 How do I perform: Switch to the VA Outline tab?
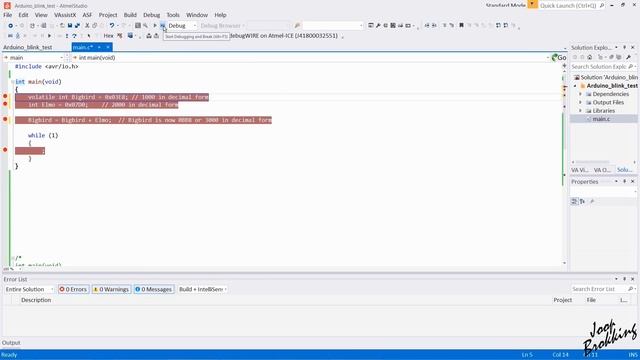(x=602, y=170)
